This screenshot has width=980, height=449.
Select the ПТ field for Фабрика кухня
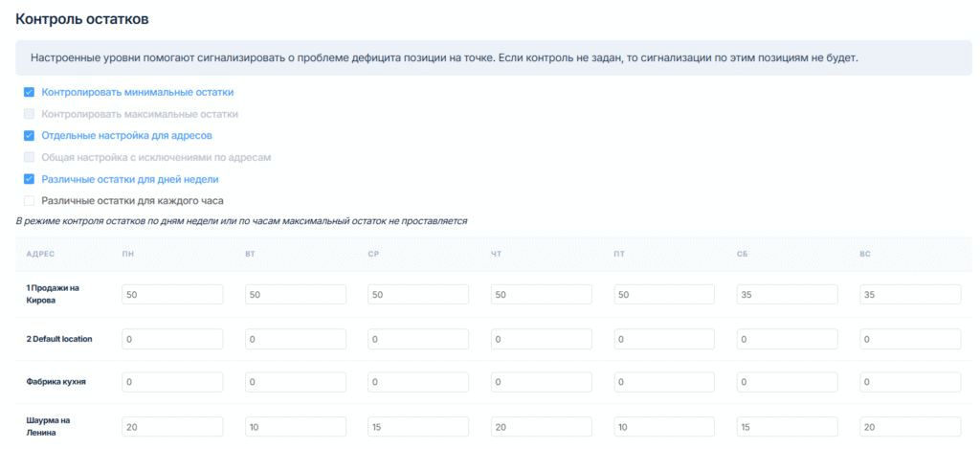point(664,382)
